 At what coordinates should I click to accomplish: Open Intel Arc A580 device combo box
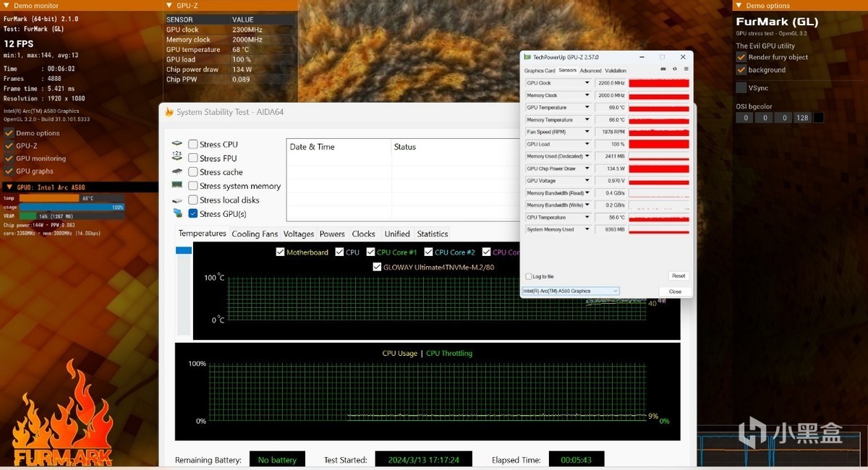(x=570, y=291)
